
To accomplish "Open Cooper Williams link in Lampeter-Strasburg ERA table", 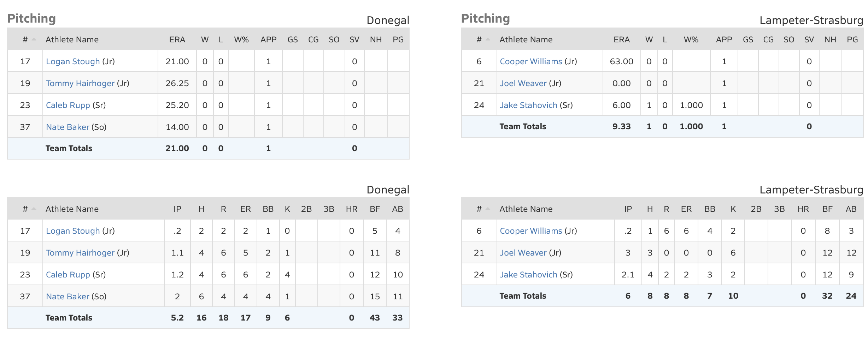I will point(531,61).
